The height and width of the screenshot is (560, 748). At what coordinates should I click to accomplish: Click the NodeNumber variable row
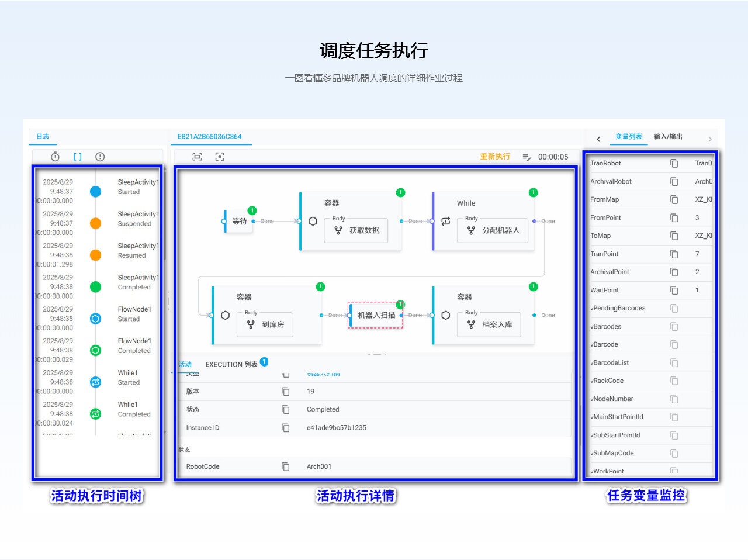pyautogui.click(x=651, y=399)
